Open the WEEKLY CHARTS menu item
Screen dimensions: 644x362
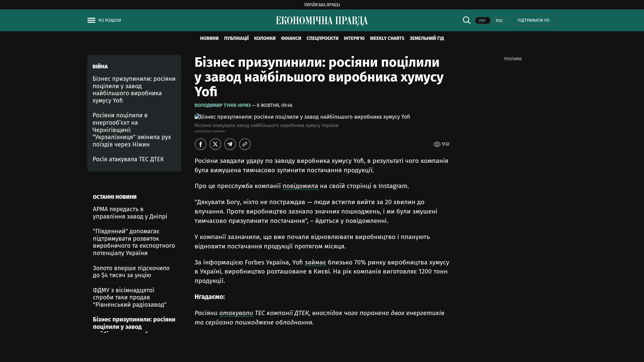point(387,39)
